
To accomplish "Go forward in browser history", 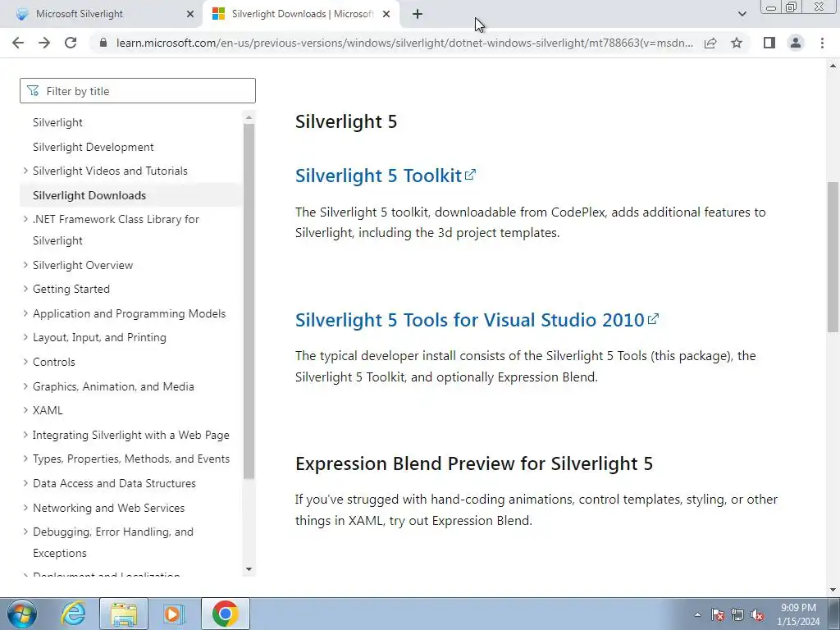I will tap(44, 43).
